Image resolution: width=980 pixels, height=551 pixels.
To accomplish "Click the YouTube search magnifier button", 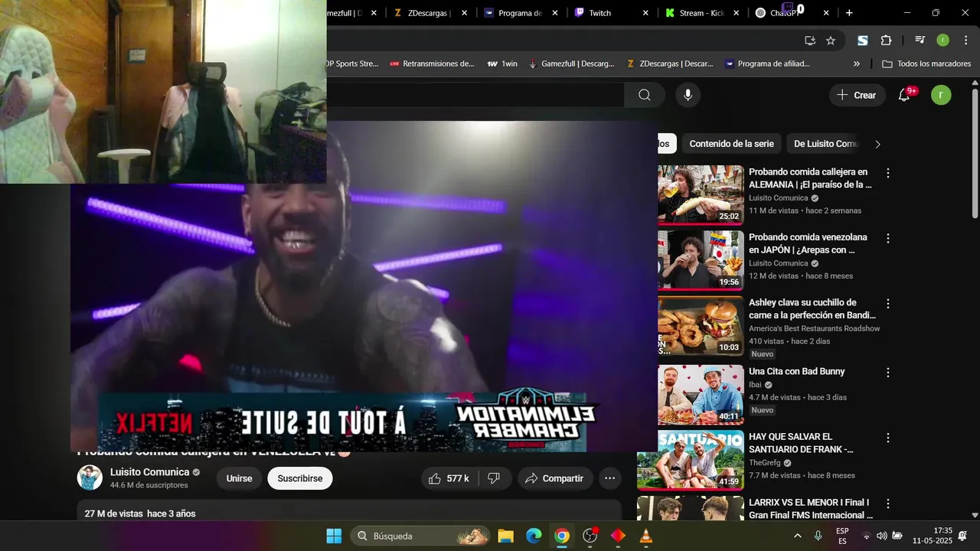I will click(645, 95).
